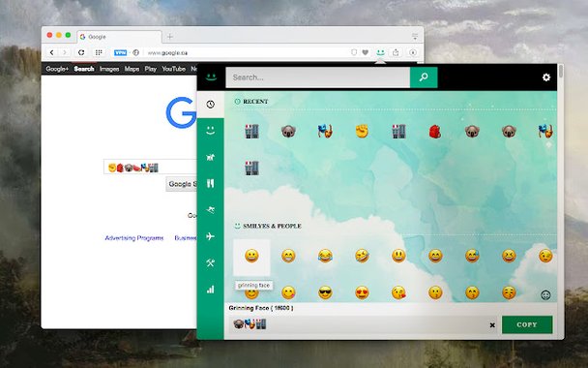Screen dimensions: 588x368
Task: Select the Animals category dog icon
Action: (211, 157)
